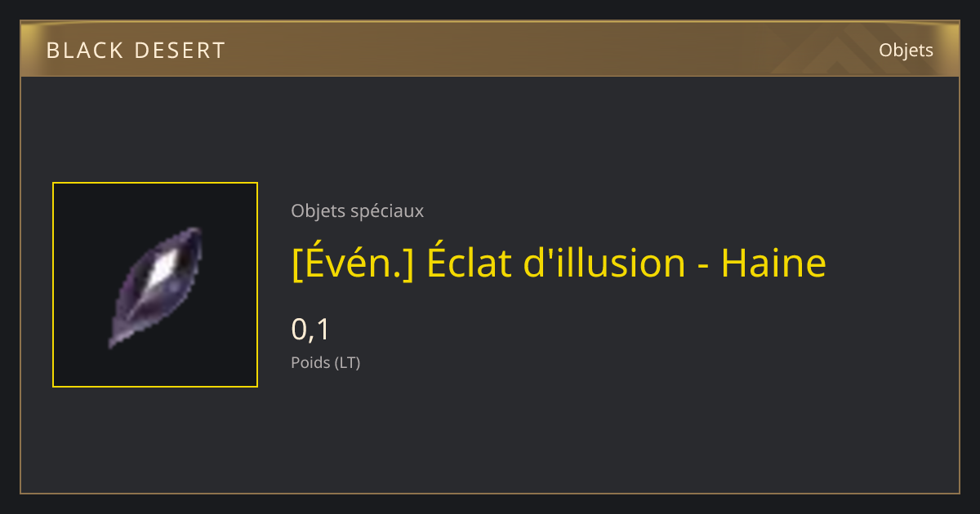Click the [Évén.] event tag in title

[x=353, y=264]
